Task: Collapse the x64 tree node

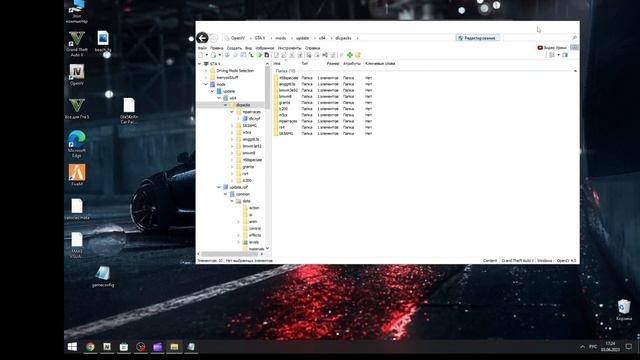Action: pyautogui.click(x=219, y=98)
